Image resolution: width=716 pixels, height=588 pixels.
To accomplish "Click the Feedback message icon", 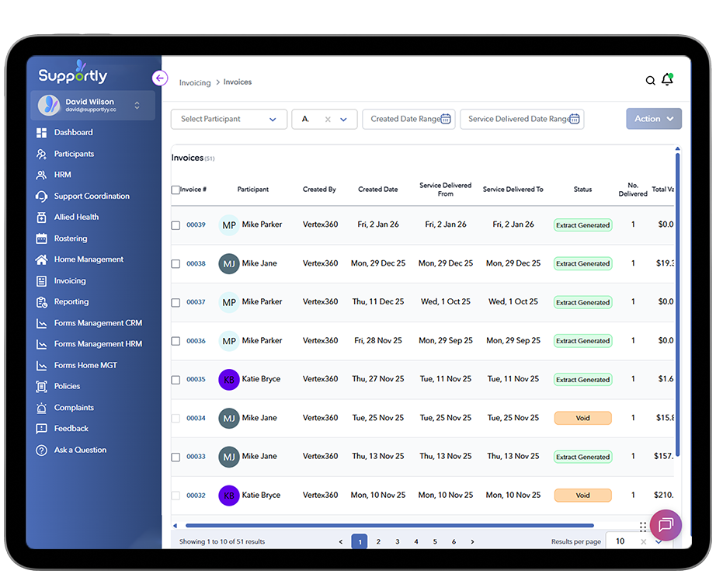I will [x=42, y=429].
